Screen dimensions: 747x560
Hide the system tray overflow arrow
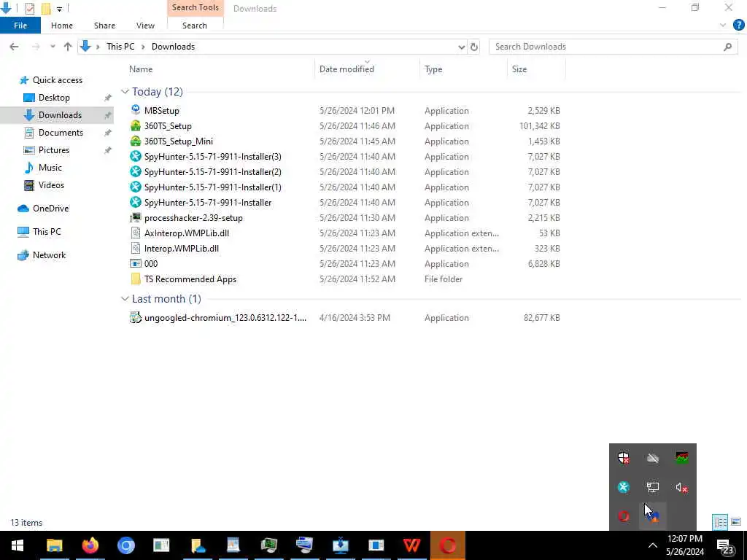653,545
